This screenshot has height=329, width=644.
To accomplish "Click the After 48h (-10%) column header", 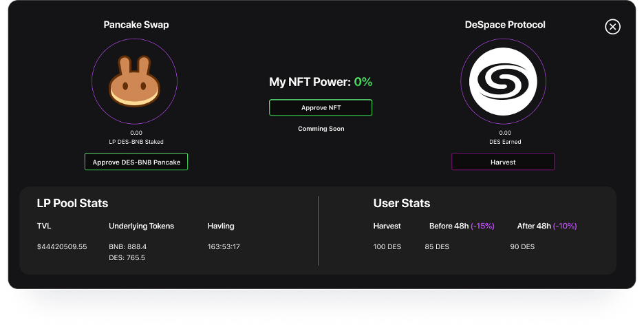I will point(547,226).
